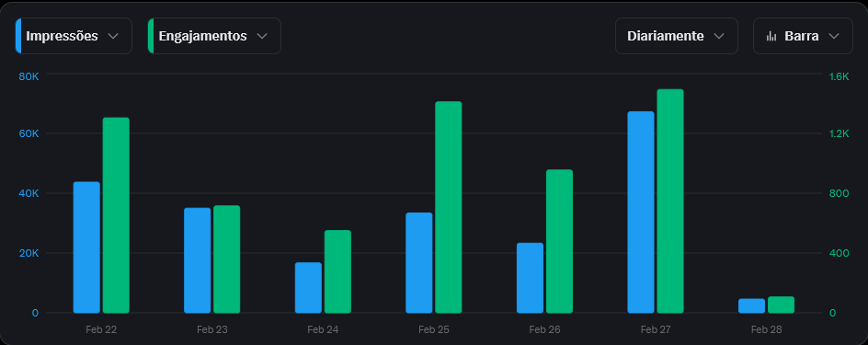The width and height of the screenshot is (868, 345).
Task: Select the blue Impressões bar for Feb 22
Action: click(87, 247)
